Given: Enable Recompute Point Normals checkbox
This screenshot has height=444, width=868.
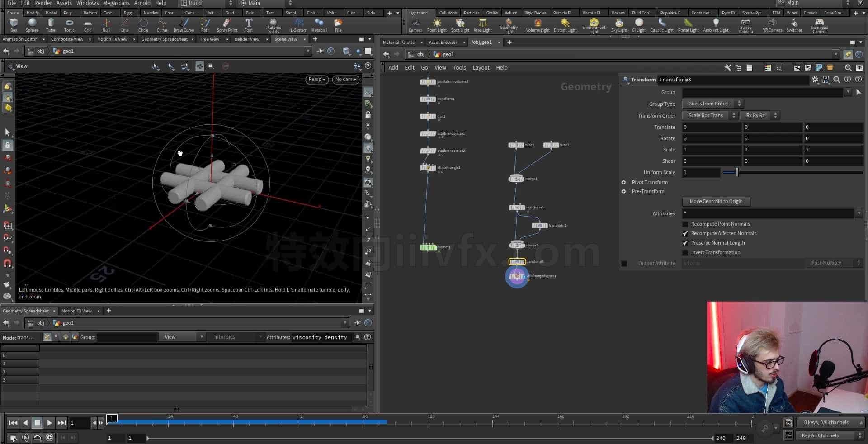Looking at the screenshot, I should point(685,224).
